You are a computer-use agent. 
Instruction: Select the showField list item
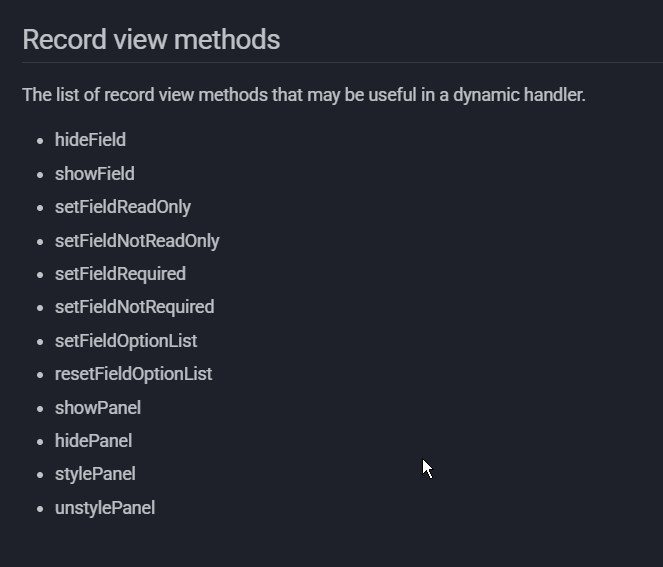coord(94,174)
